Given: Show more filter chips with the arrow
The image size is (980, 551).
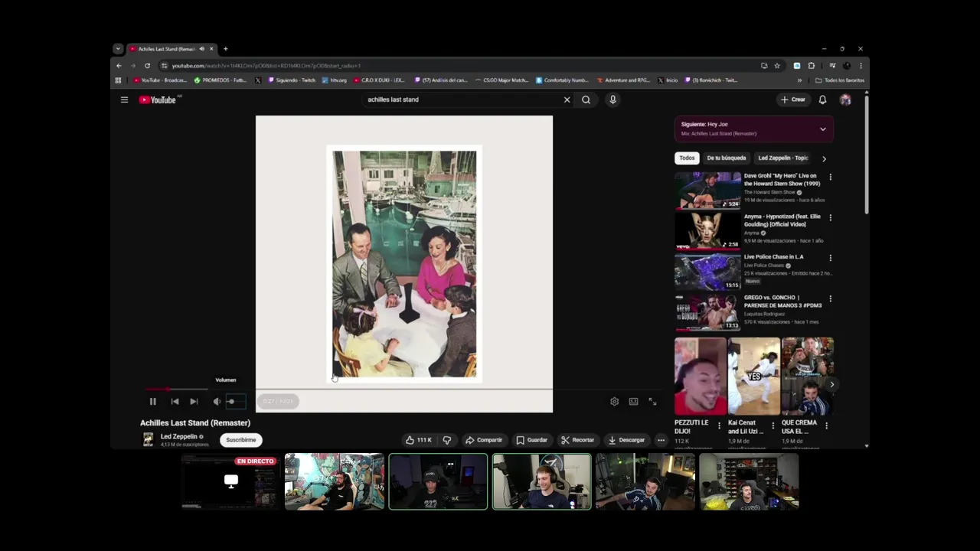Looking at the screenshot, I should coord(824,158).
